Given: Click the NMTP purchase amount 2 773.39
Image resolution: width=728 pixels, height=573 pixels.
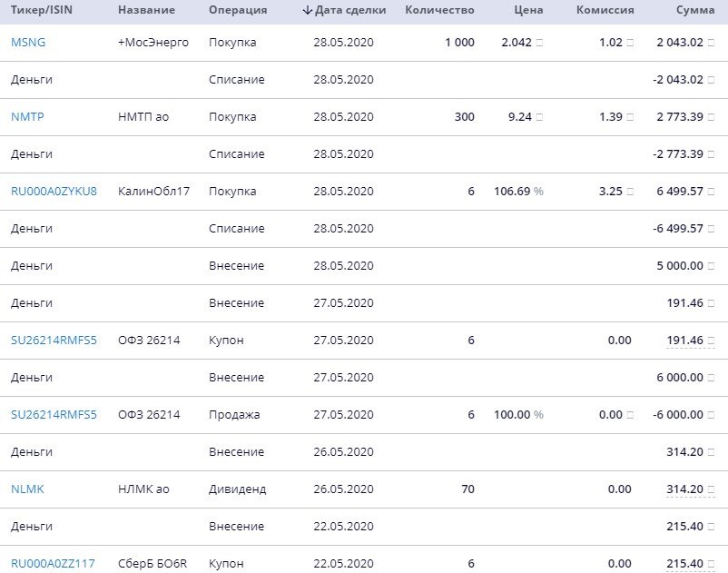Looking at the screenshot, I should tap(680, 116).
